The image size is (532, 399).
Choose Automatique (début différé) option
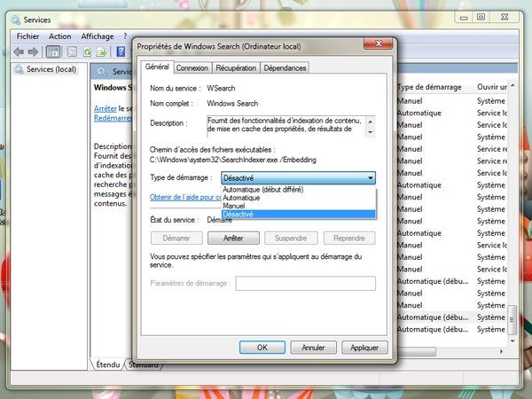298,190
